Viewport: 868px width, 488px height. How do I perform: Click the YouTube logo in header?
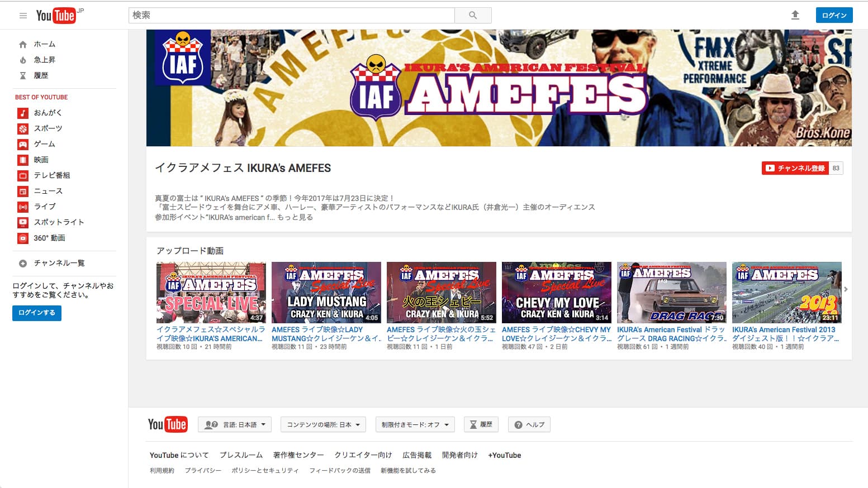[56, 16]
